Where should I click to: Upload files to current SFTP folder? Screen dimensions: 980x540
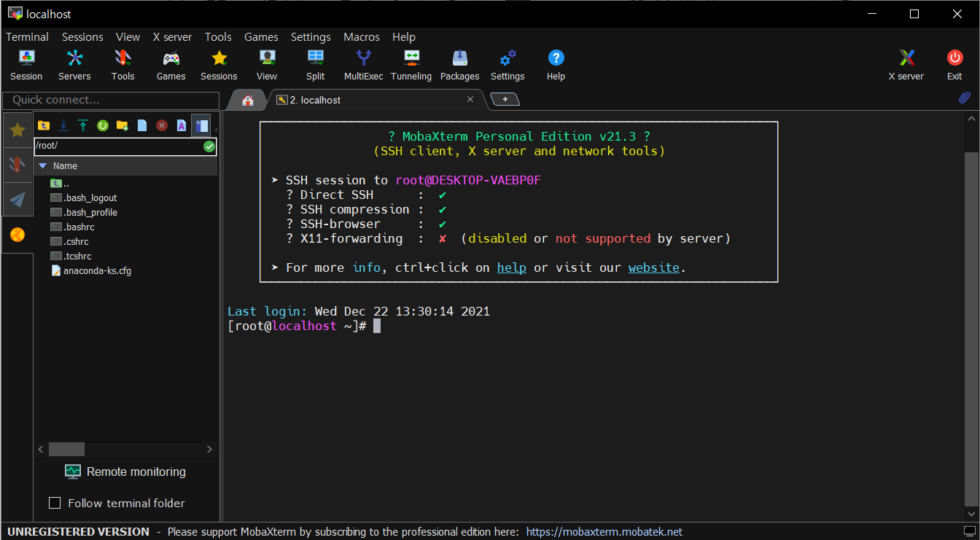coord(83,125)
